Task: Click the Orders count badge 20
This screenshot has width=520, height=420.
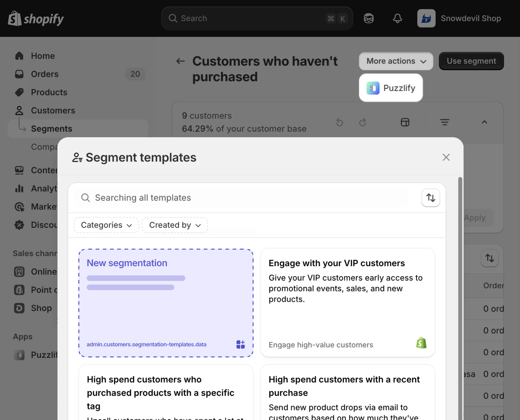Action: 135,74
